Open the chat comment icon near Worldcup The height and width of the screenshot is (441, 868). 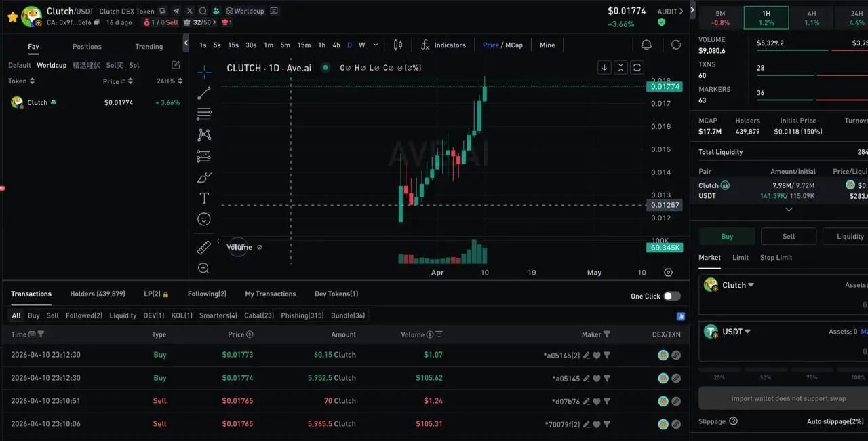(x=274, y=11)
